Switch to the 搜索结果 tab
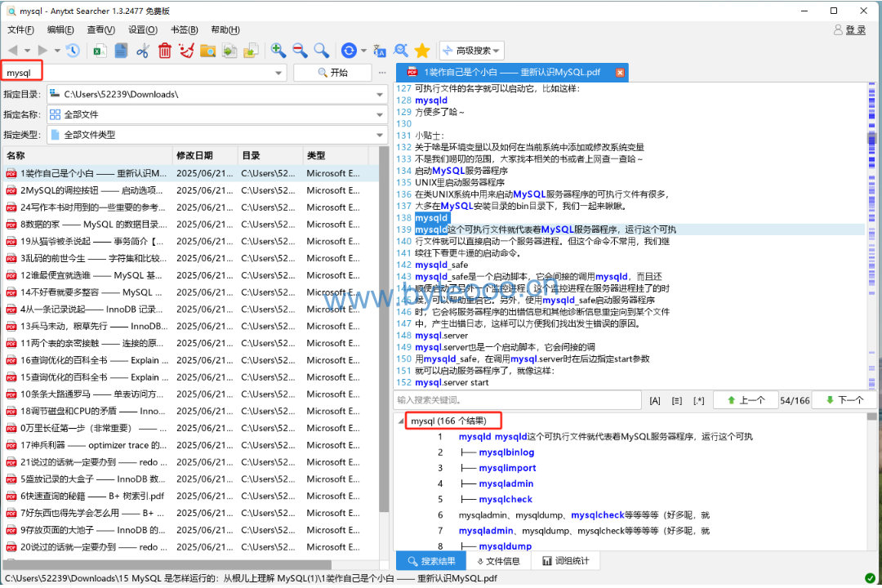The height and width of the screenshot is (588, 882). tap(431, 561)
